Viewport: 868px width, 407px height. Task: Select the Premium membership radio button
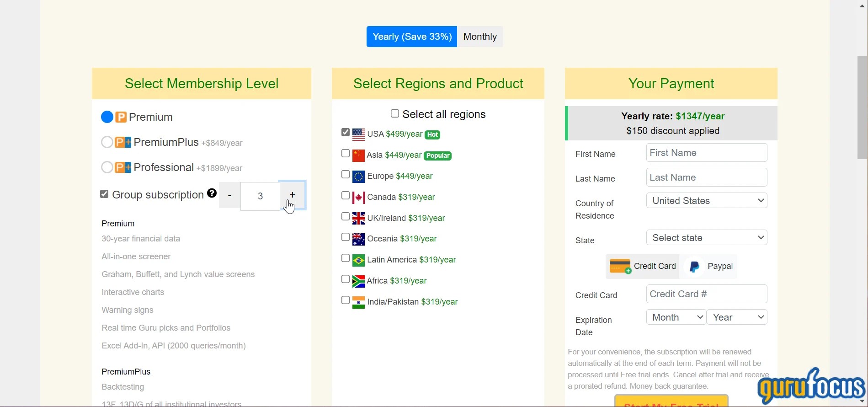coord(107,117)
